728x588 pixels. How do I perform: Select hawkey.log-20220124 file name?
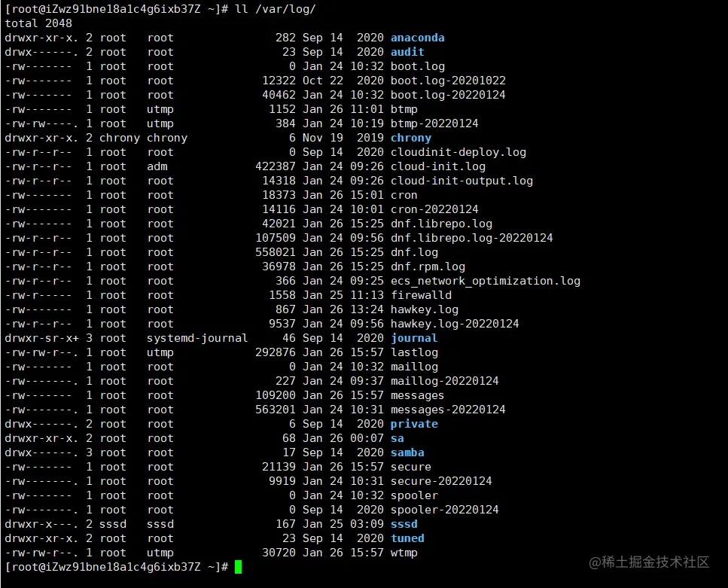pyautogui.click(x=455, y=324)
